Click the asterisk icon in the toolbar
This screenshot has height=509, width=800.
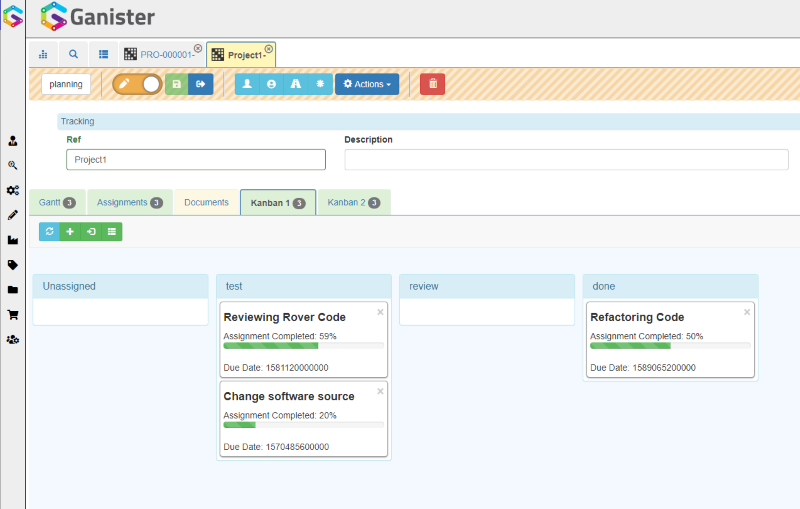[x=320, y=84]
